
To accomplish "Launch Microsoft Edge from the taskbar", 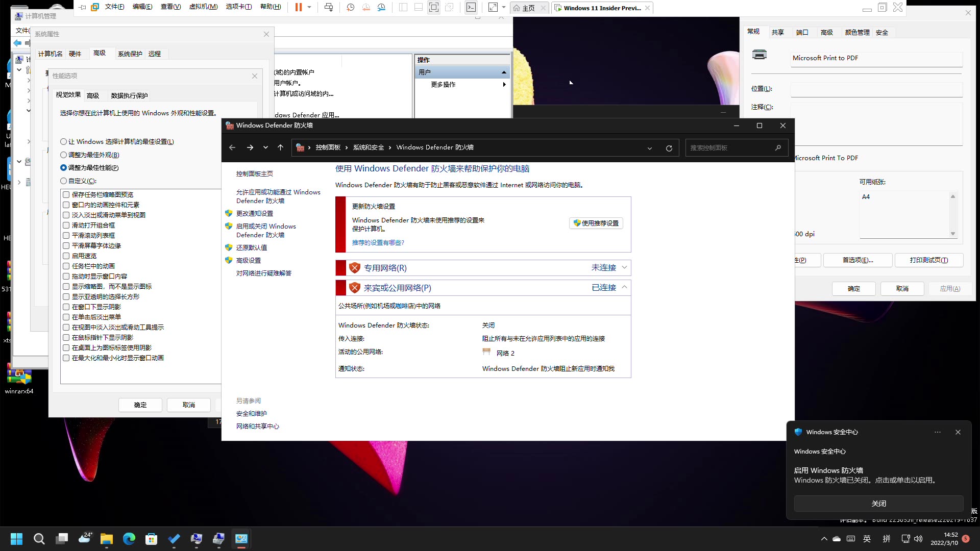I will point(129,539).
